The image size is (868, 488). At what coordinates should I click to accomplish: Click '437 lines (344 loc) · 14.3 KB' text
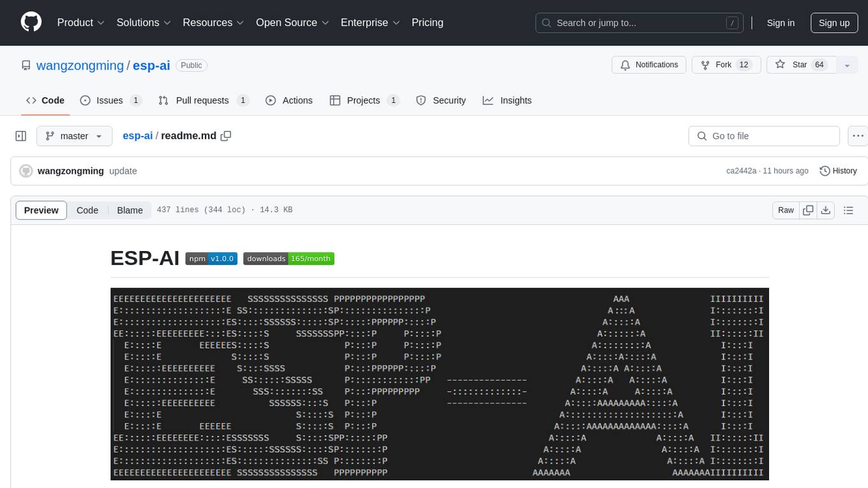224,210
